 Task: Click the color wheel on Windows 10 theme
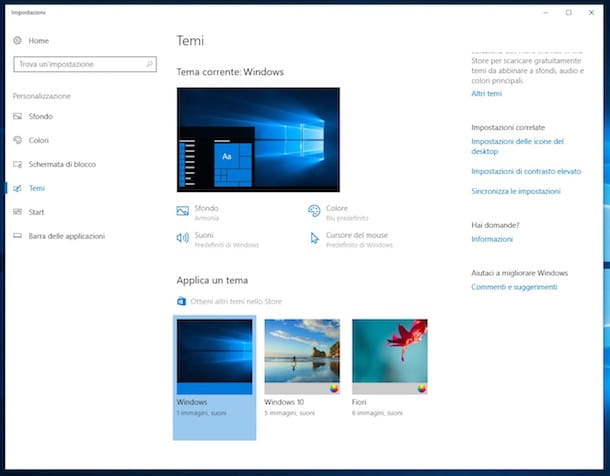click(x=334, y=388)
